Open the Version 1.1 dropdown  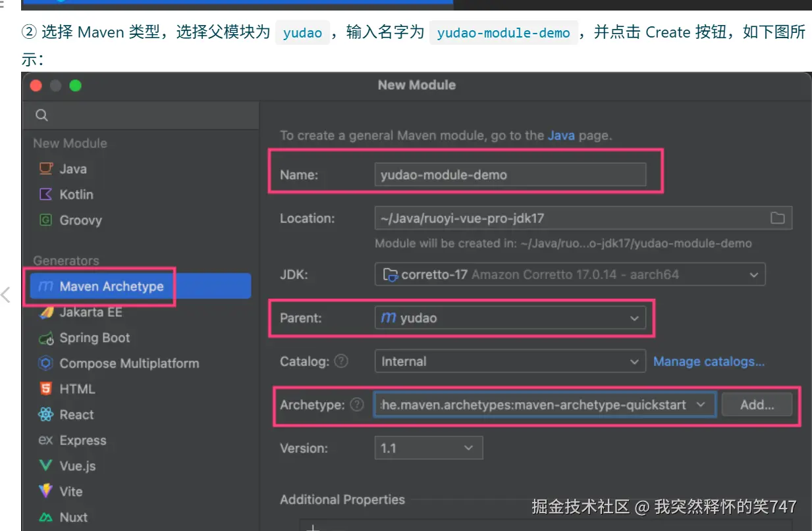[x=429, y=448]
